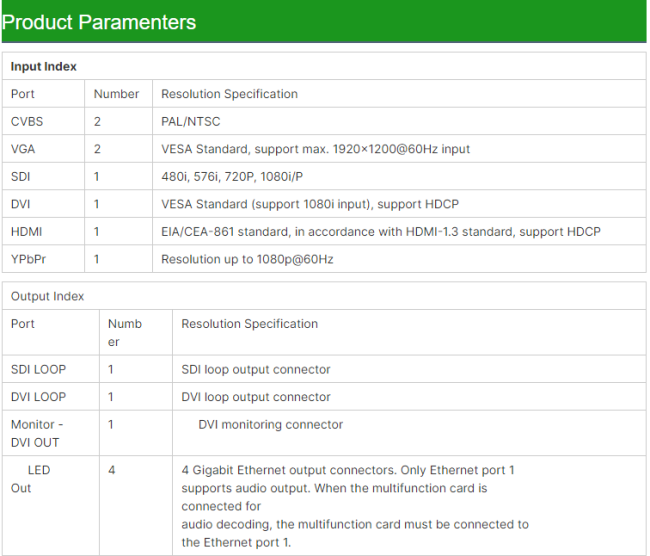Screen dimensions: 650x556
Task: Select the 480i, 576i, 720P, 1080i/P cell
Action: click(x=399, y=176)
